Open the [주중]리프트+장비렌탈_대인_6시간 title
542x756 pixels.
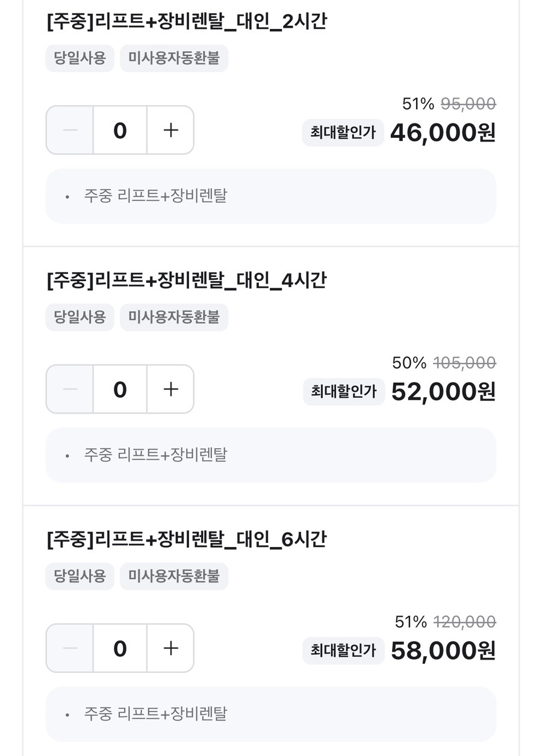186,539
